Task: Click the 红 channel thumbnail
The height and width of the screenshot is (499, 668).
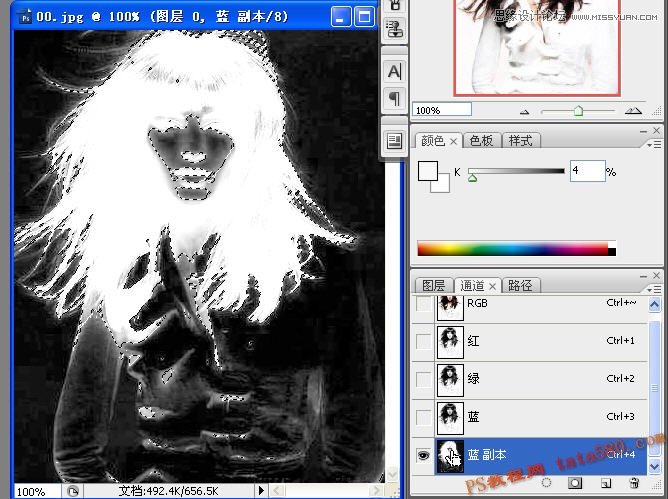Action: (450, 342)
